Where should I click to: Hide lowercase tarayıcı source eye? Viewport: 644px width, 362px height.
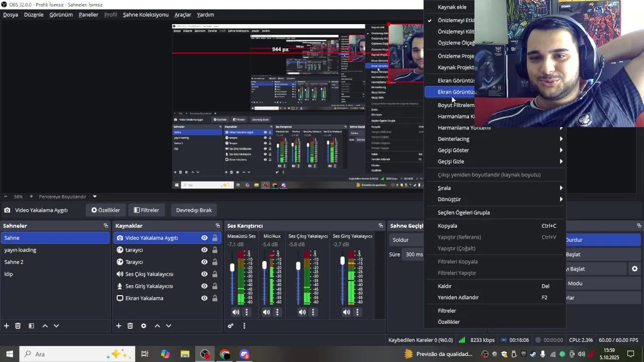204,250
